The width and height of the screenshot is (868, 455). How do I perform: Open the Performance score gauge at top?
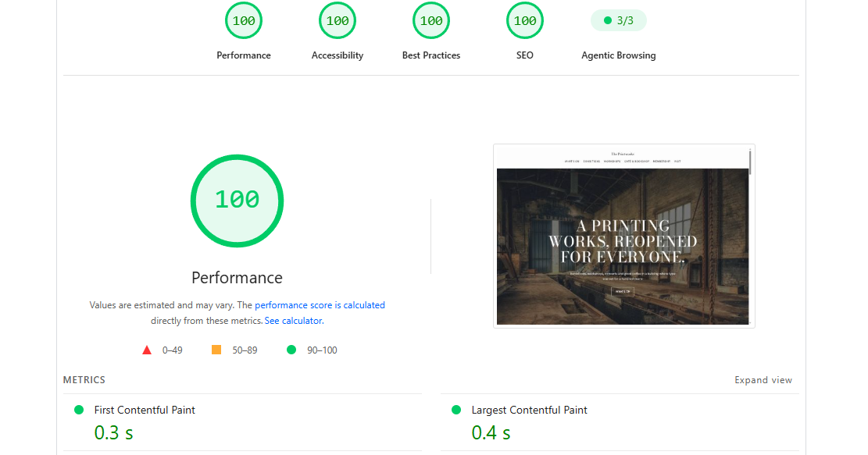click(244, 20)
